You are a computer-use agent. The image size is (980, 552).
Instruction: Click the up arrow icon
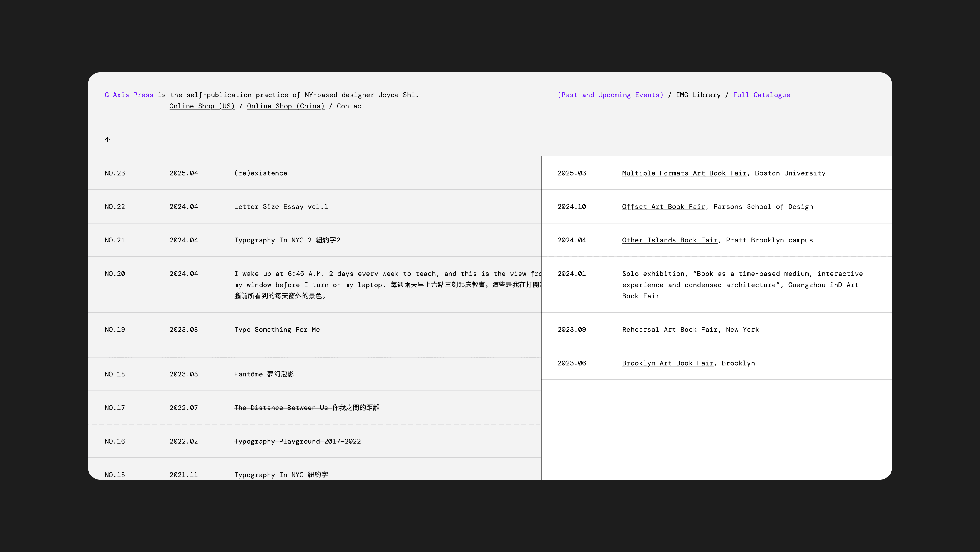coord(108,139)
